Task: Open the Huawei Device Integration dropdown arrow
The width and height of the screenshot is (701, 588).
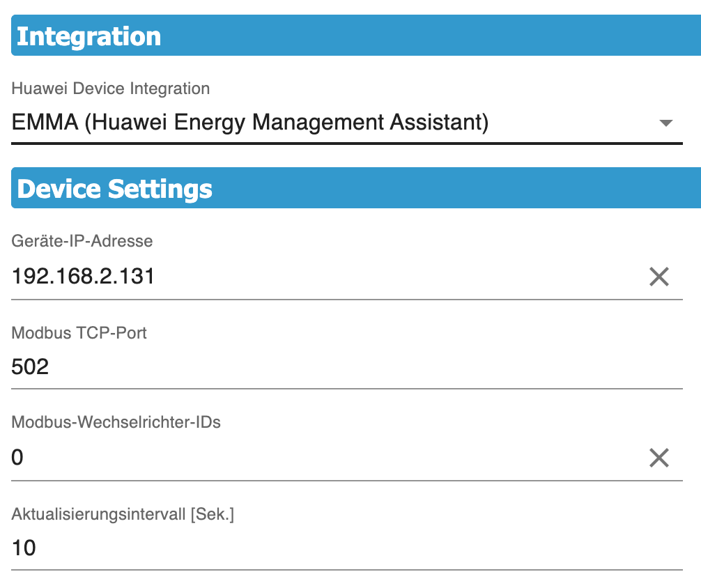Action: (x=665, y=123)
